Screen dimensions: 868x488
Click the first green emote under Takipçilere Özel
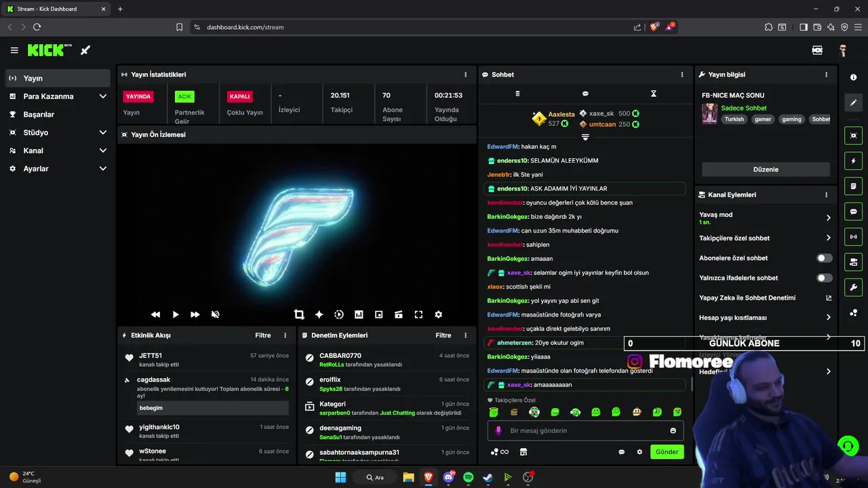coord(494,412)
